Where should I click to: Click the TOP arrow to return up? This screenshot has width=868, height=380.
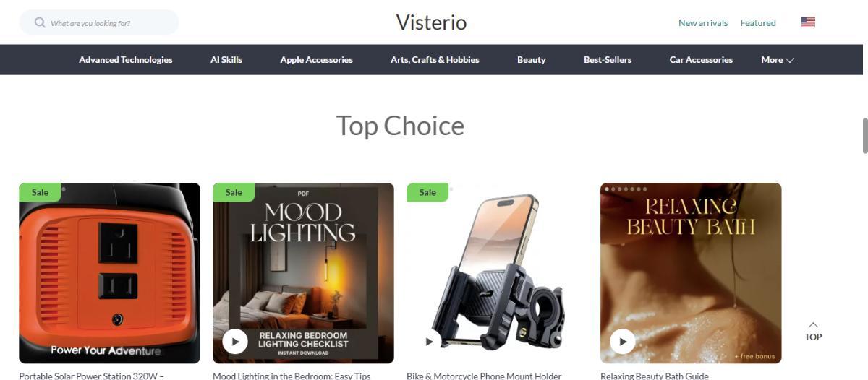point(813,331)
